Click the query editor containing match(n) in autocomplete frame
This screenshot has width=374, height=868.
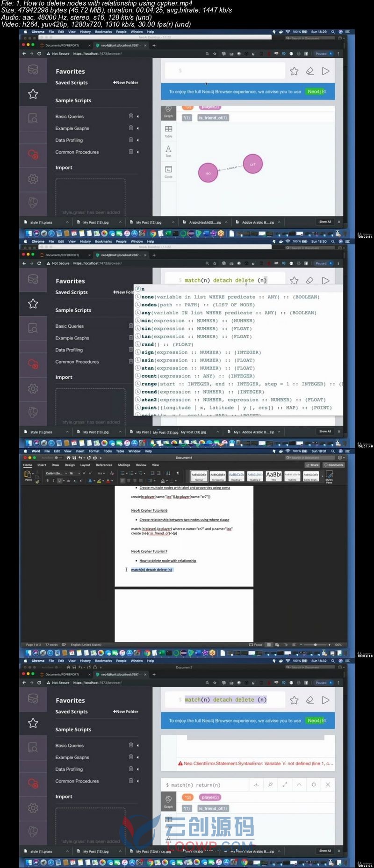[x=225, y=280]
